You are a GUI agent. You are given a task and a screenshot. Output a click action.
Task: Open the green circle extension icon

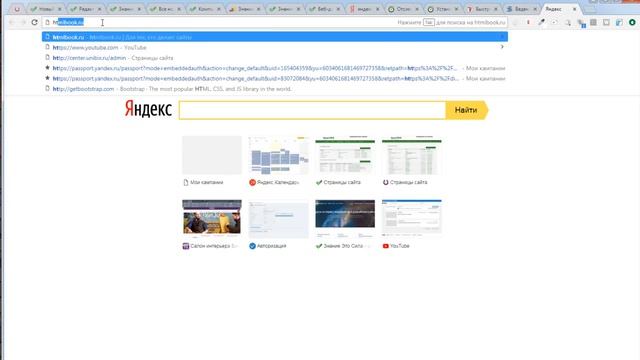[x=632, y=22]
